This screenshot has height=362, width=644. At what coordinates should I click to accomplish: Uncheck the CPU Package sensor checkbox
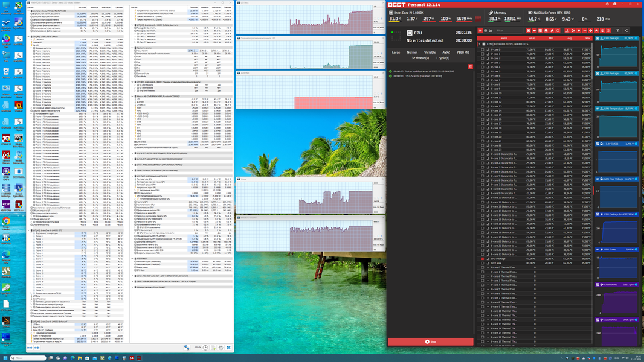tap(483, 259)
